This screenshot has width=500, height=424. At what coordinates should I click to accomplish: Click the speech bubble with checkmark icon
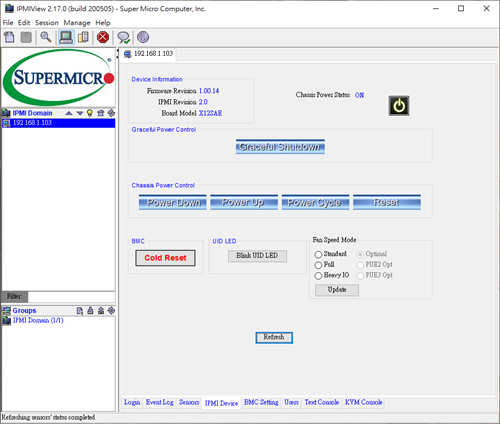tap(124, 37)
